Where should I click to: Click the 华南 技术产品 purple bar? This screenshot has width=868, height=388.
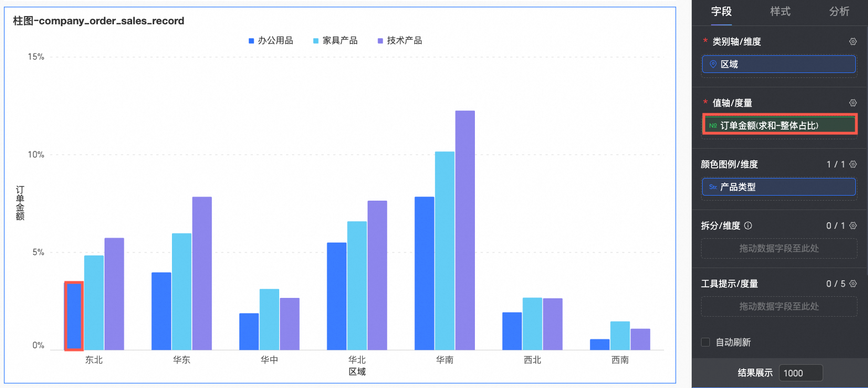tap(465, 230)
